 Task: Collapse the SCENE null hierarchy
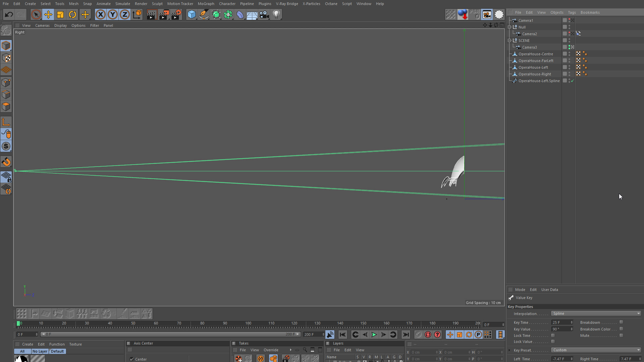click(x=509, y=40)
